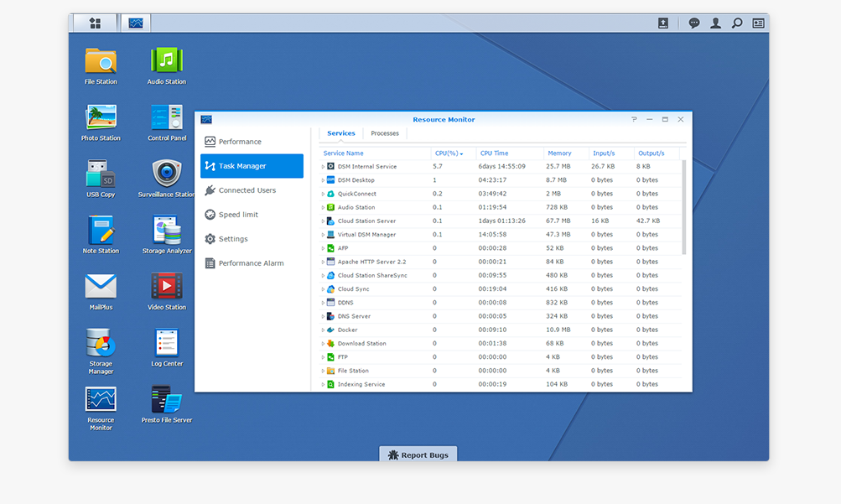
Task: Open the search magnifier in taskbar
Action: 737,23
